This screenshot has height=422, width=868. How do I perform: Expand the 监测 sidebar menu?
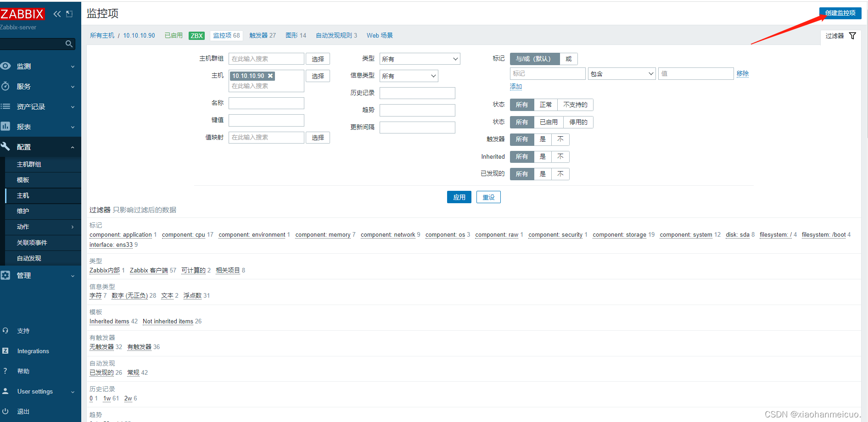73,67
